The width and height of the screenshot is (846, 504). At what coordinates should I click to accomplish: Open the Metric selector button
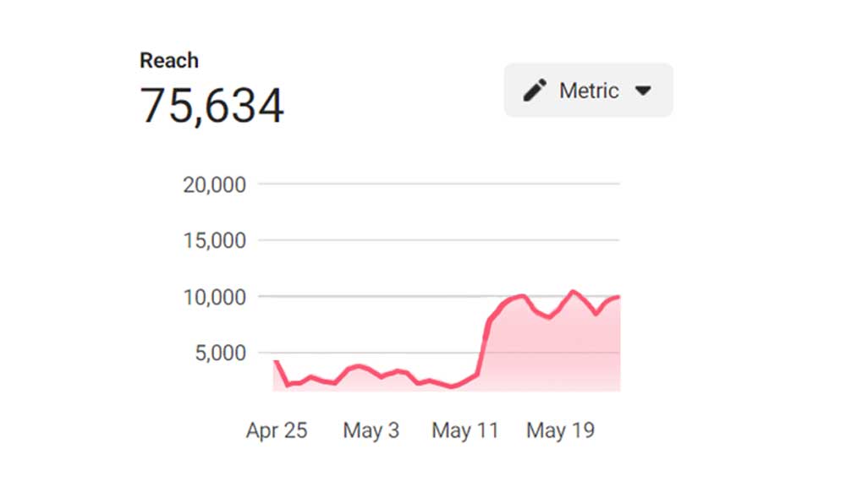point(588,90)
